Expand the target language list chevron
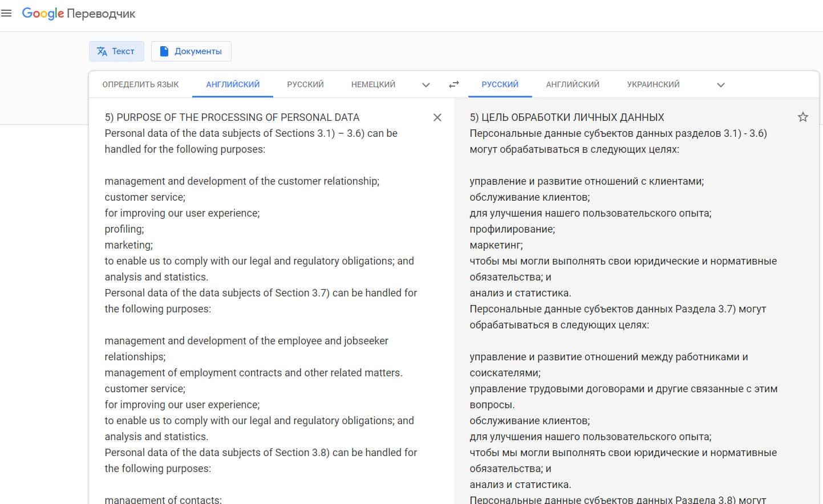This screenshot has height=504, width=823. pyautogui.click(x=721, y=85)
